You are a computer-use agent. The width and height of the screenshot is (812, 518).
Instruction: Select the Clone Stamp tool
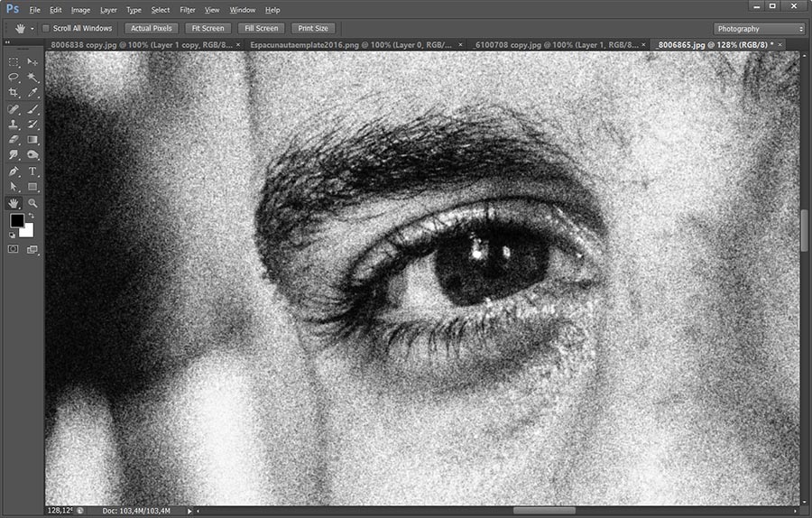tap(14, 125)
